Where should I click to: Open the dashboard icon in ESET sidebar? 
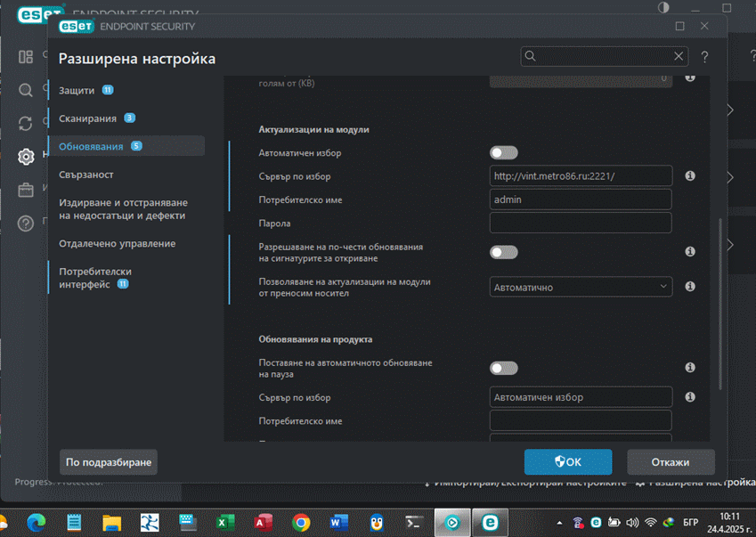[26, 57]
